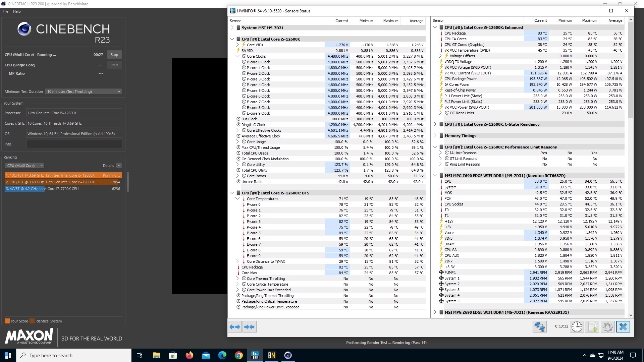Click the taskbar search box
The image size is (644, 362).
(74, 355)
